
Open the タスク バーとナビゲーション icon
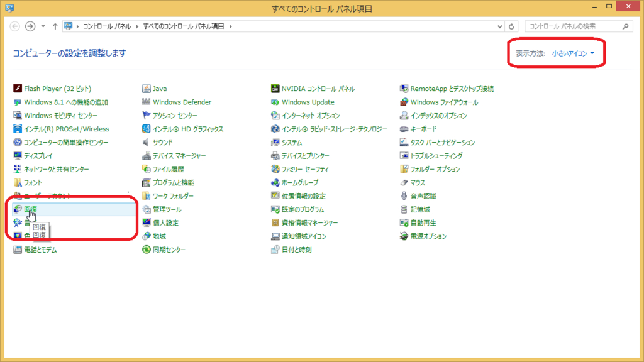404,143
